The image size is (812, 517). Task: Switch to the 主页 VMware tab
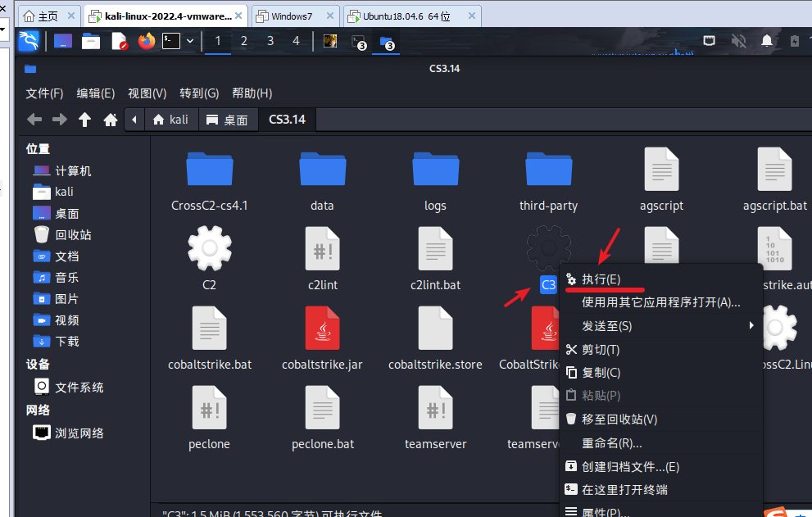point(48,16)
